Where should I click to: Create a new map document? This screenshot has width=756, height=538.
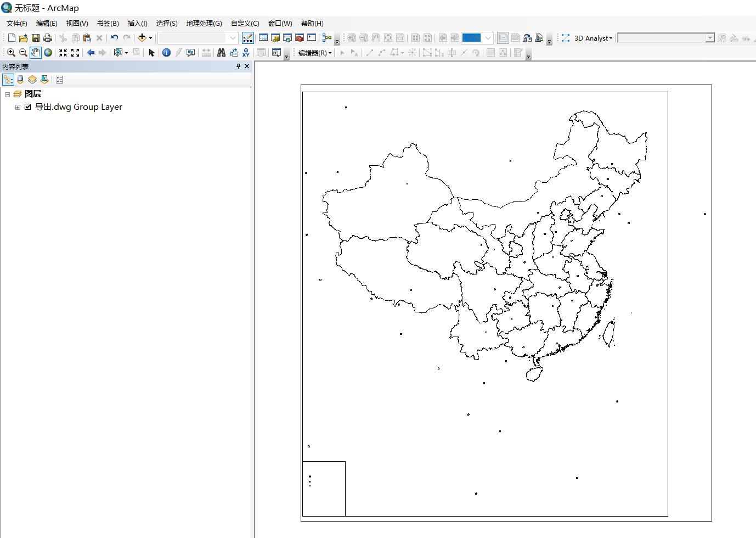tap(12, 38)
